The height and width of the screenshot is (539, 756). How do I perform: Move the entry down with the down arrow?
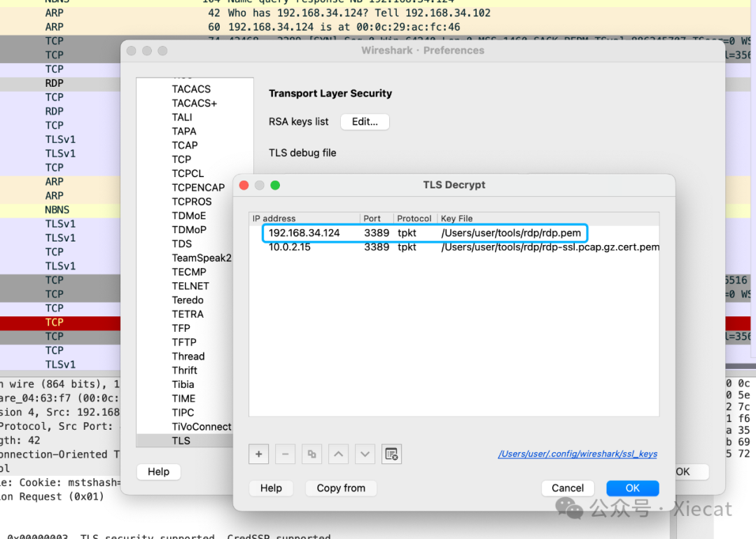[x=365, y=454]
